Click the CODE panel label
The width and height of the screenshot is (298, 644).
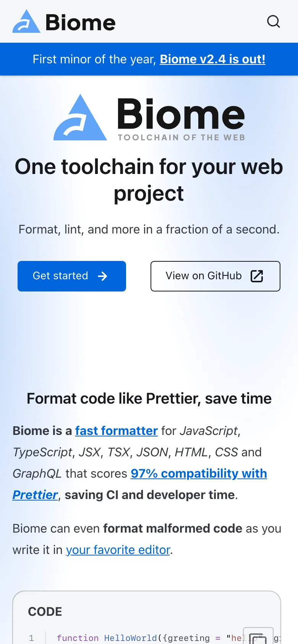pos(45,612)
